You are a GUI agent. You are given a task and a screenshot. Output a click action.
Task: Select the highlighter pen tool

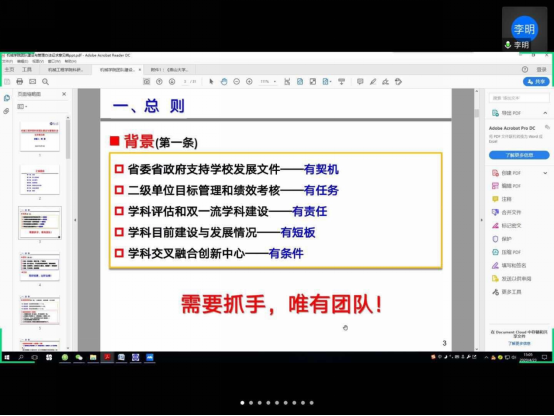click(373, 82)
